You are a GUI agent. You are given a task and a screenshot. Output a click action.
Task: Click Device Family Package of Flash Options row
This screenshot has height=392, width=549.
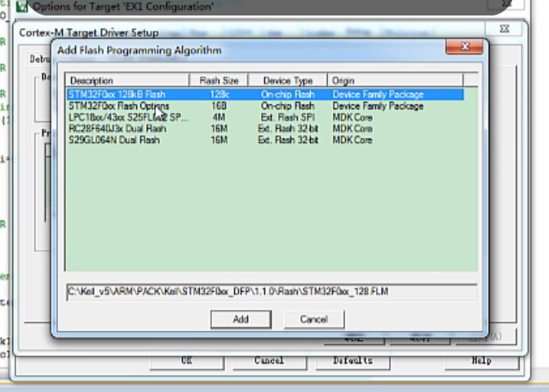click(x=378, y=106)
